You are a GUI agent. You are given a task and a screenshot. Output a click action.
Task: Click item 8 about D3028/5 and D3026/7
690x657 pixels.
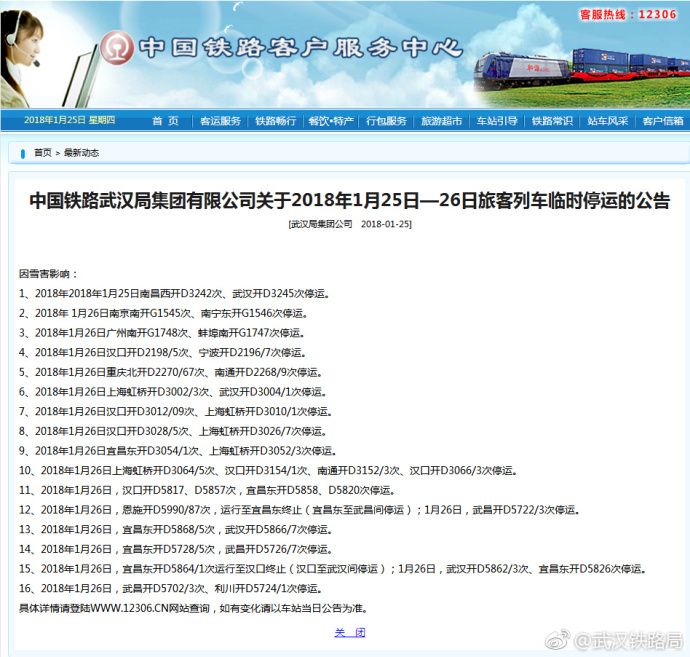coord(173,431)
